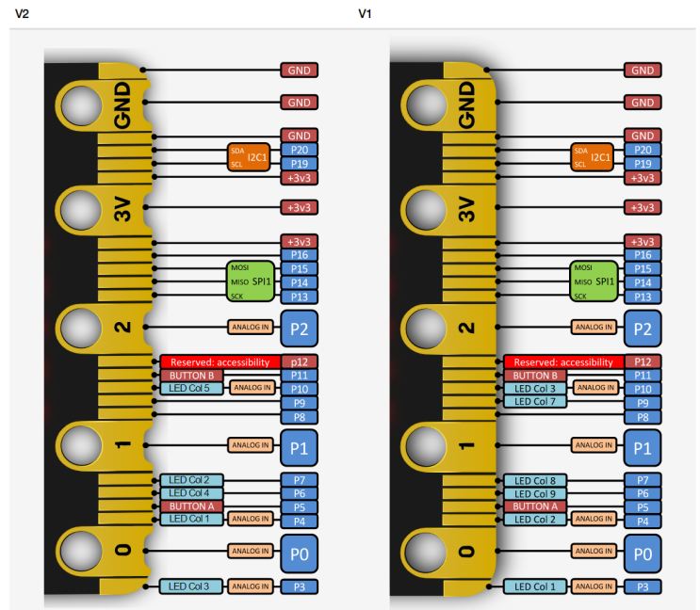
Task: Click 'LED Col 5' label in V2 diagram
Action: [191, 389]
